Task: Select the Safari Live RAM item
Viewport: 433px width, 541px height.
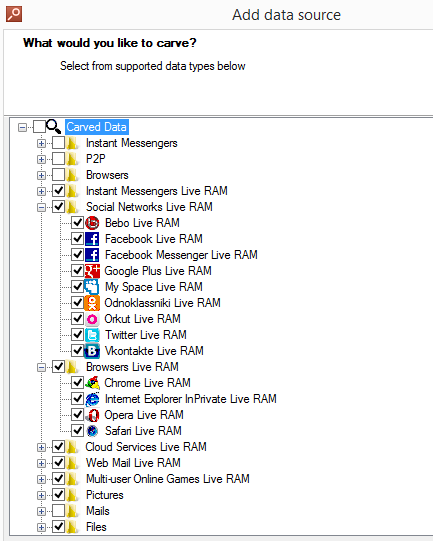Action: [x=143, y=431]
